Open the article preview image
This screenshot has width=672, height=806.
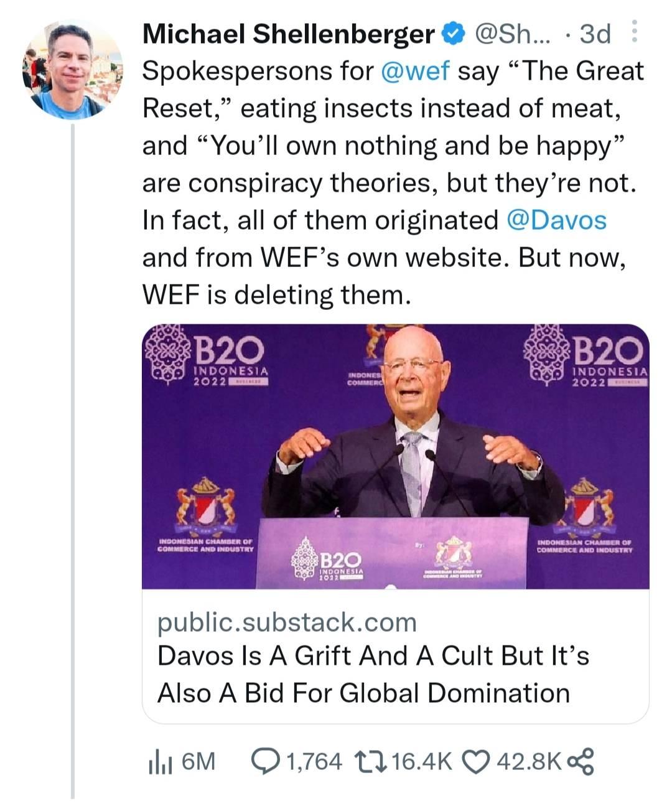(396, 456)
